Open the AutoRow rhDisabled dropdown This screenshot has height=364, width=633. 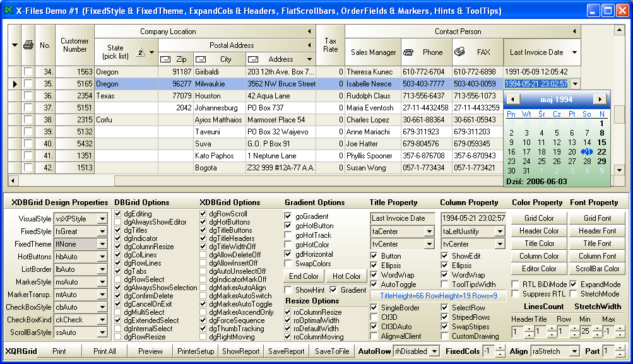434,351
